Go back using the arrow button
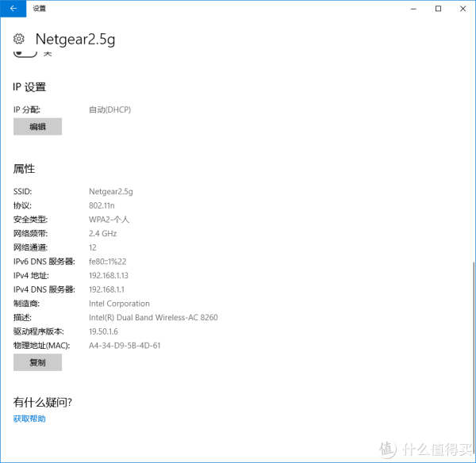This screenshot has height=463, width=476. point(13,9)
